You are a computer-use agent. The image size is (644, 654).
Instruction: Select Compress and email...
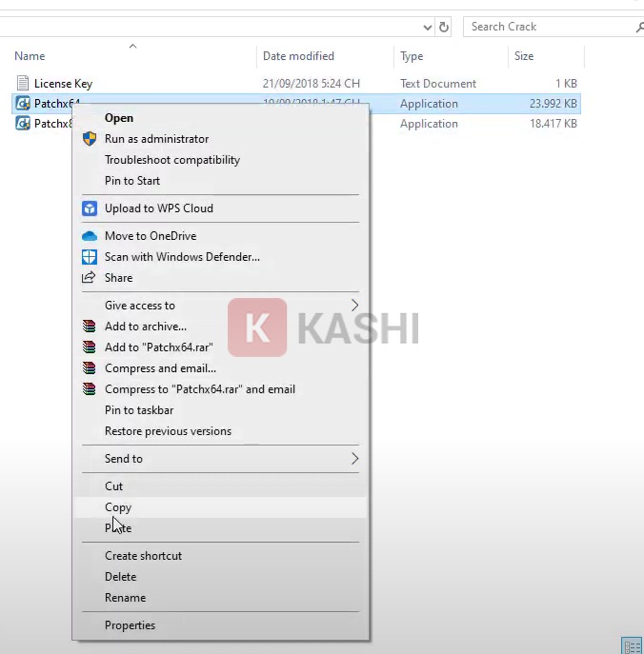(x=160, y=368)
